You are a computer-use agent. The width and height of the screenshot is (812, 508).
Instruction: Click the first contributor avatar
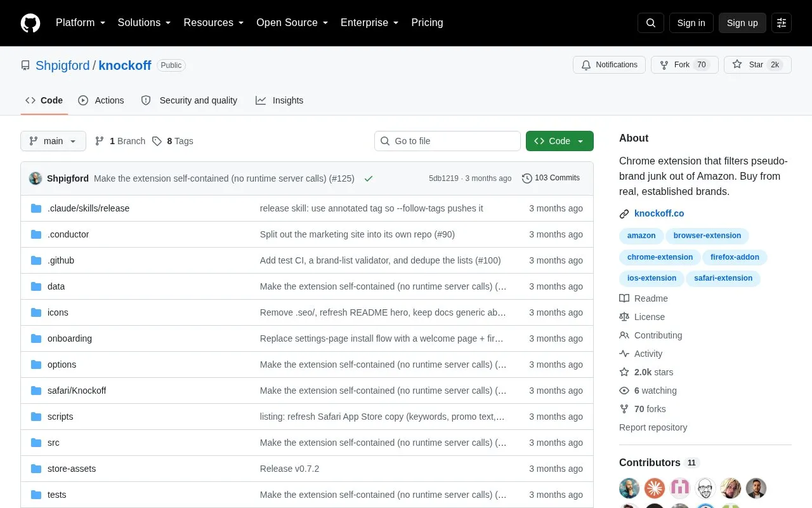[x=629, y=488]
